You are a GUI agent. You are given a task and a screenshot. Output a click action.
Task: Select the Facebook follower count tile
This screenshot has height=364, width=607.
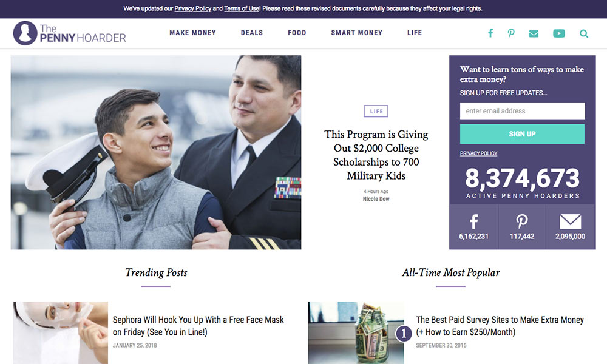point(474,227)
